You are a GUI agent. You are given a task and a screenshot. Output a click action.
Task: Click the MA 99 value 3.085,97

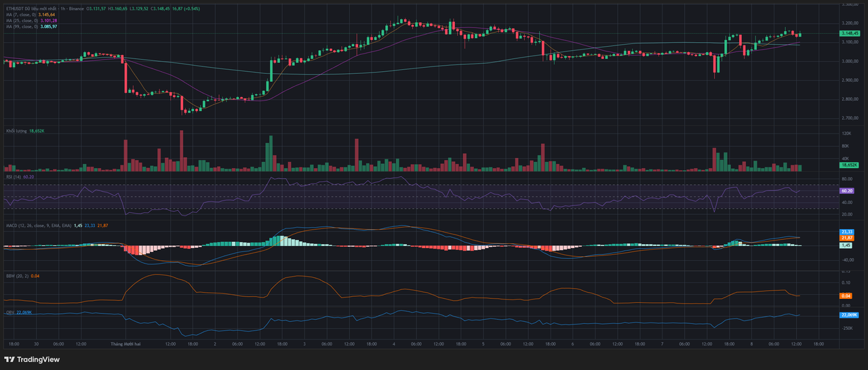[49, 27]
